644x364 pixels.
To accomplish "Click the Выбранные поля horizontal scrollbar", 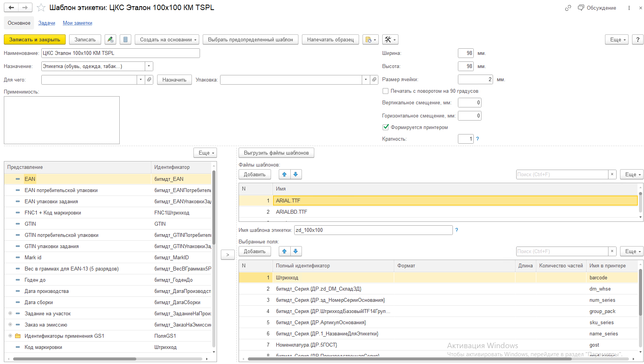I will [x=409, y=359].
